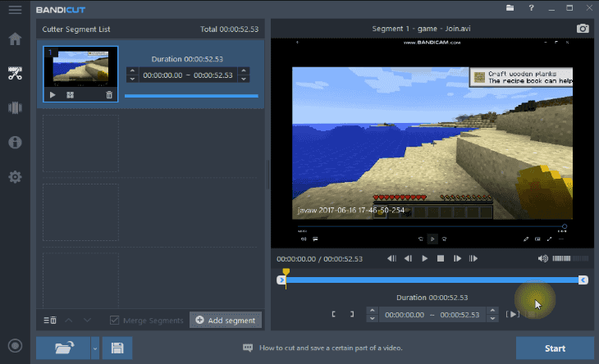Take a snapshot with camera icon
The image size is (599, 364).
(x=583, y=29)
